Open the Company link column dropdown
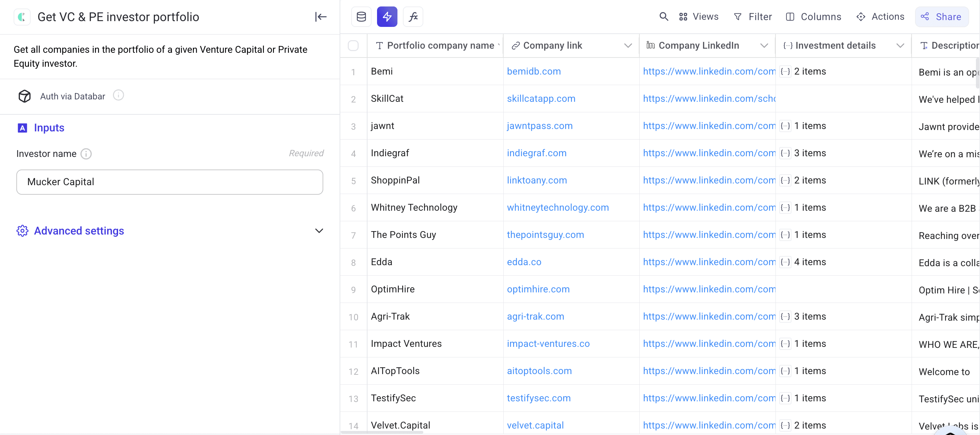980x435 pixels. 628,45
